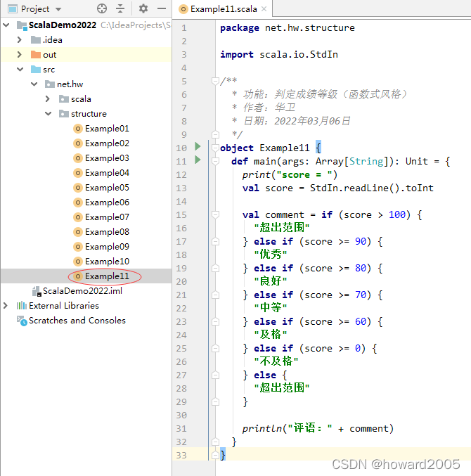Screen dimensions: 471x476
Task: Select Scratches and Consoles
Action: (x=71, y=321)
